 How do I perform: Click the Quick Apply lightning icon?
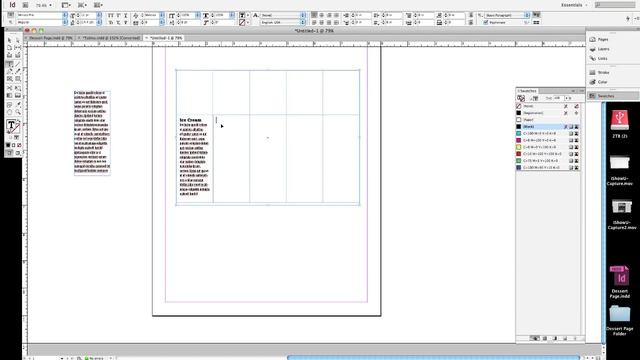pyautogui.click(x=628, y=18)
